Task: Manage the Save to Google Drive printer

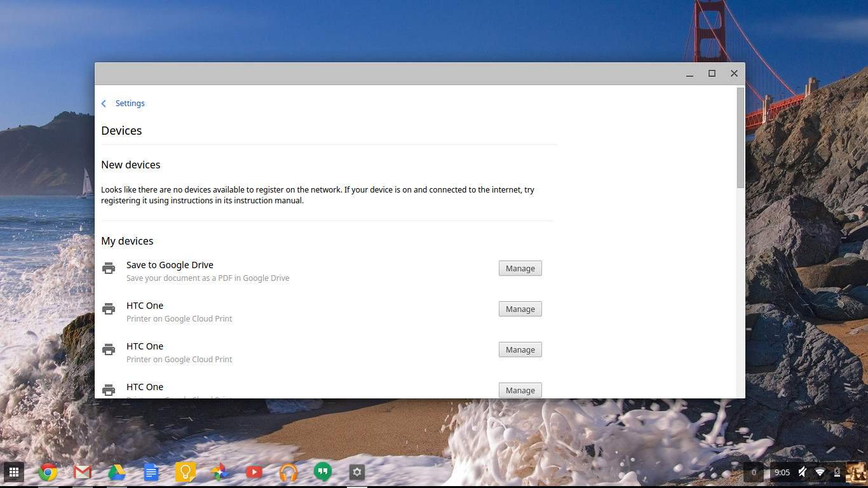Action: tap(520, 269)
